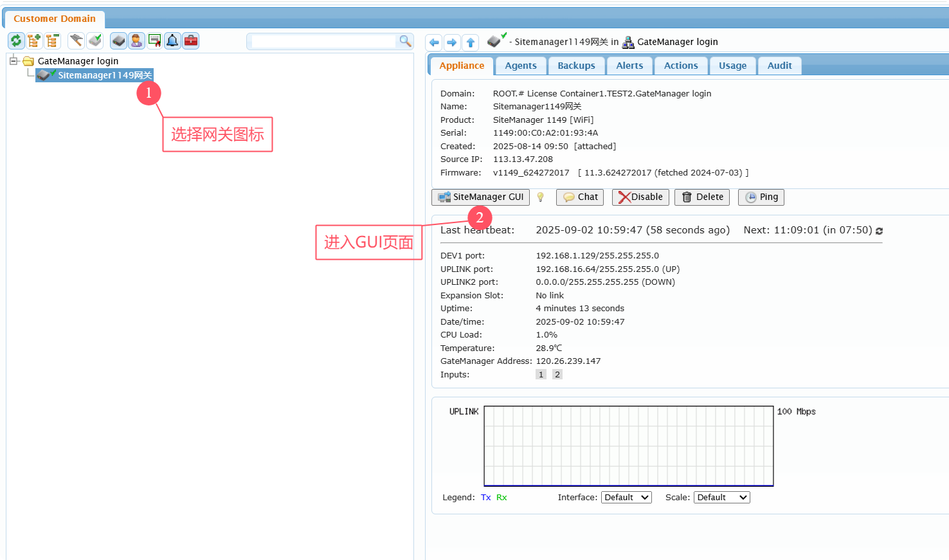Click the Tx legend label
949x560 pixels.
[485, 498]
